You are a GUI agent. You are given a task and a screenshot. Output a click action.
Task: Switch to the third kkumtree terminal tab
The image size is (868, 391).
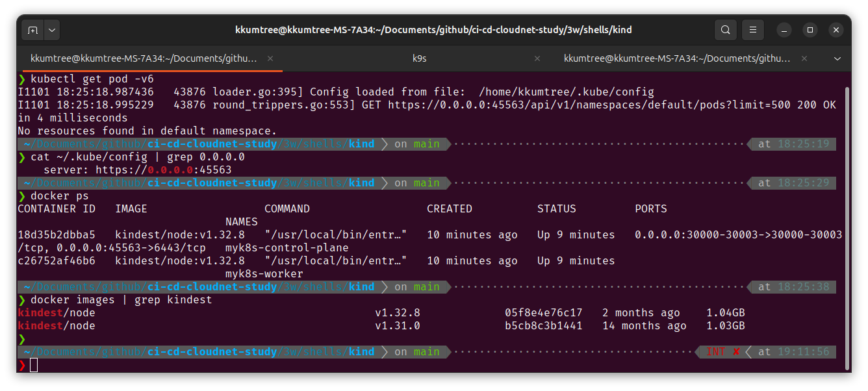tap(677, 58)
